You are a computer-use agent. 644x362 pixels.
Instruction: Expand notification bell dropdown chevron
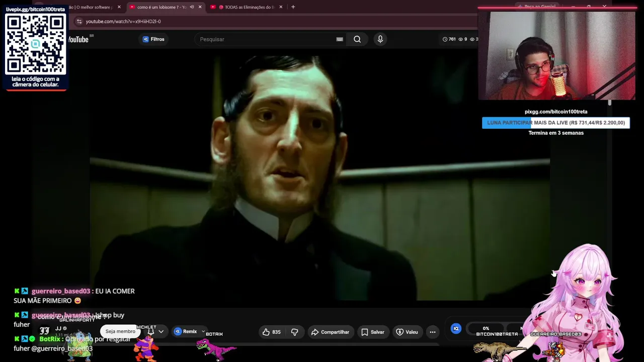pos(161,332)
